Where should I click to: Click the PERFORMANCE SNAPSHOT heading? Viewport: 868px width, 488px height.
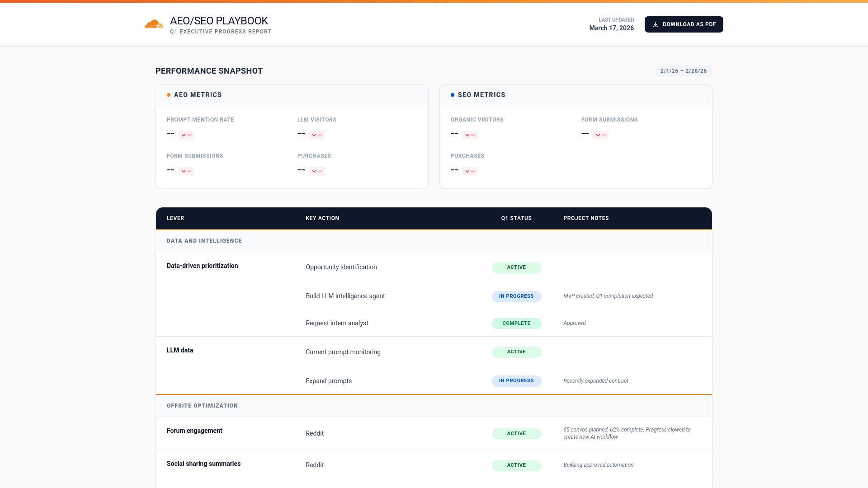click(x=209, y=71)
